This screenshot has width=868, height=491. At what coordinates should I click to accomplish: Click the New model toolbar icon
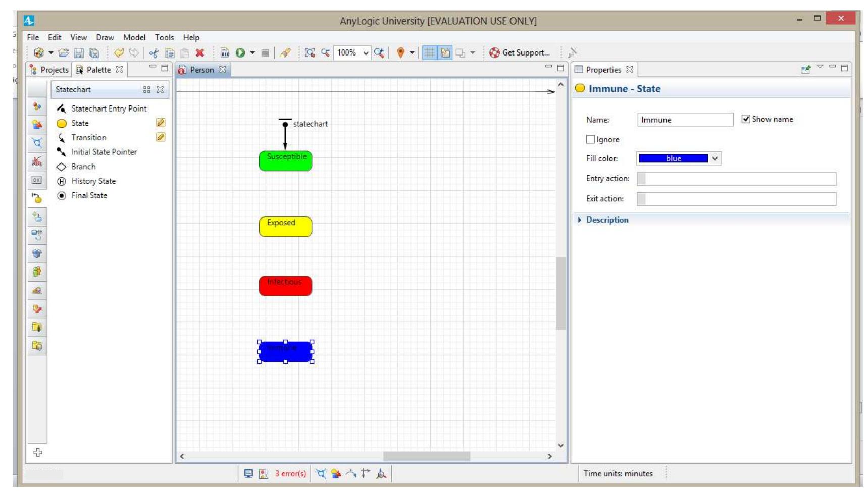(x=38, y=52)
